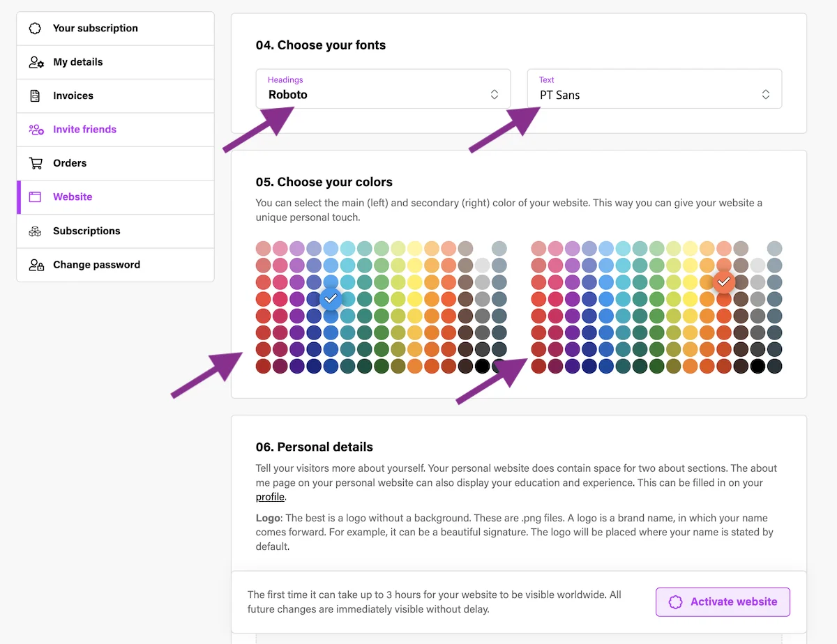Click the Your subscription badge icon
This screenshot has height=644, width=837.
pos(35,29)
